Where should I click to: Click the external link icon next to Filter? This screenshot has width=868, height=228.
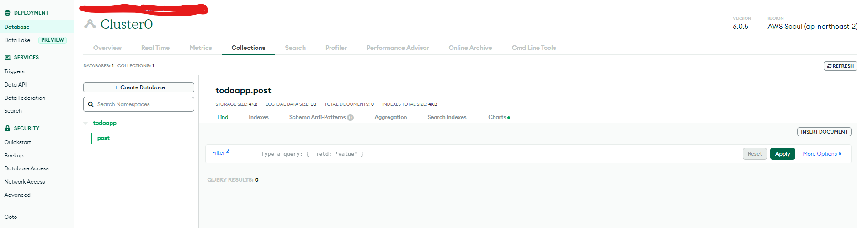[228, 151]
